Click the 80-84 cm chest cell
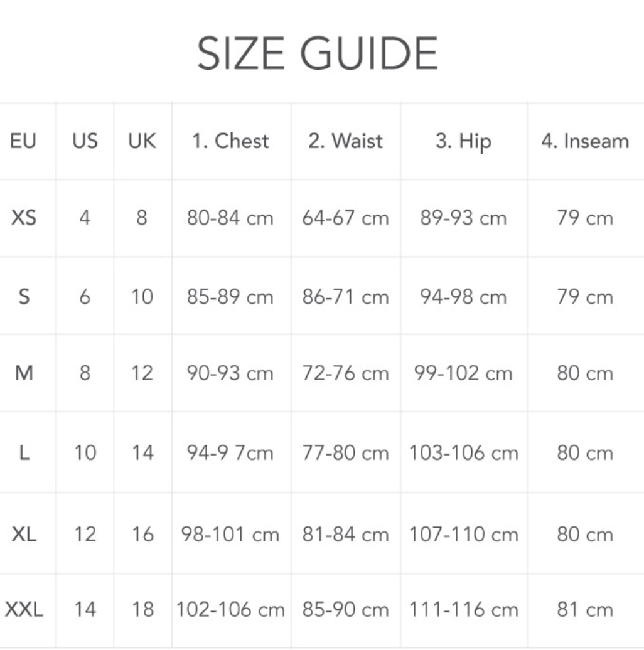The height and width of the screenshot is (650, 644). tap(230, 218)
